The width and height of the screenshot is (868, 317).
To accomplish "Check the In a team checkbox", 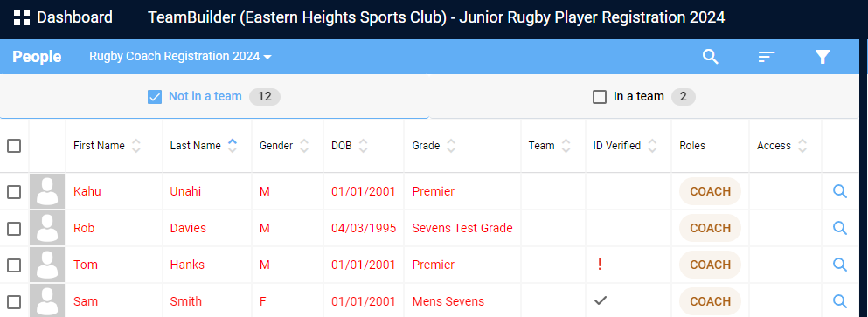I will pyautogui.click(x=600, y=97).
